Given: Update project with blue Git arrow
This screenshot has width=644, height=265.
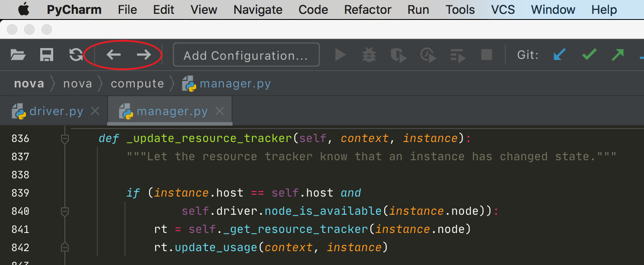Looking at the screenshot, I should coord(560,55).
